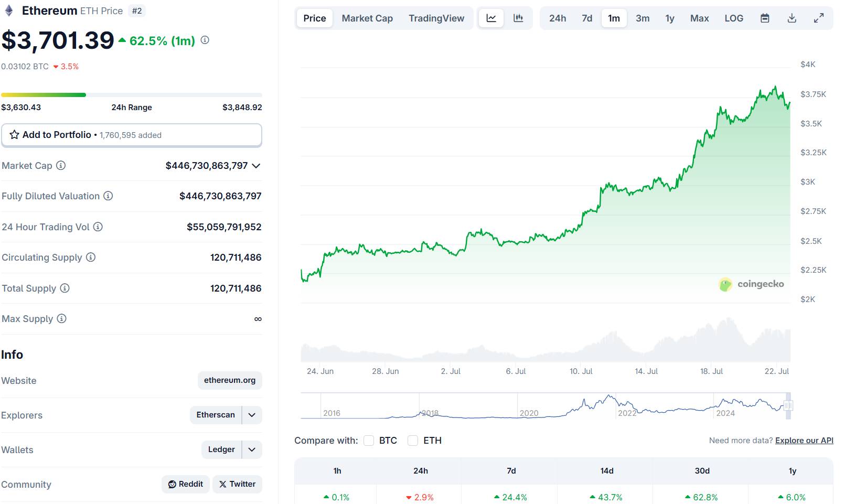Click the $446,730,863,797 Market Cap value
The width and height of the screenshot is (844, 504).
[207, 166]
